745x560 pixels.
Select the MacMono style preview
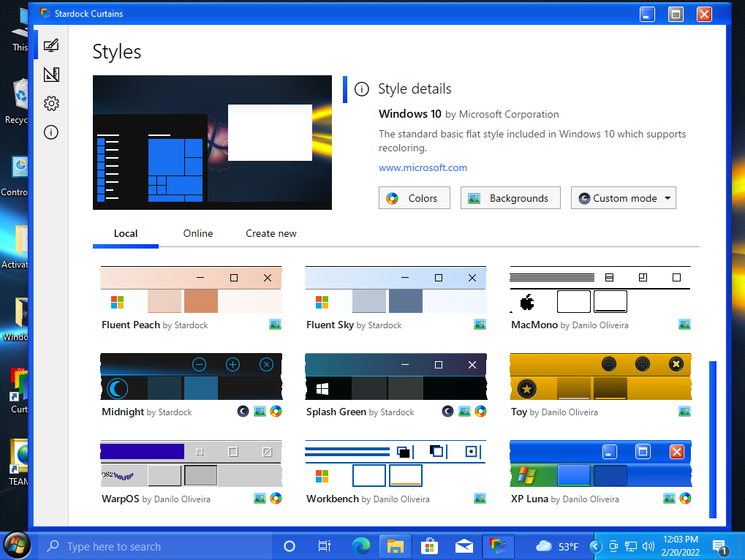[x=600, y=290]
